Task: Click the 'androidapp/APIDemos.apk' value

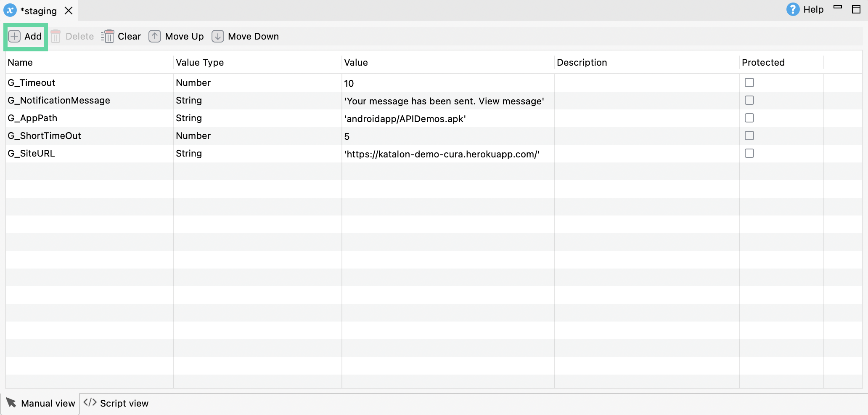Action: point(448,119)
